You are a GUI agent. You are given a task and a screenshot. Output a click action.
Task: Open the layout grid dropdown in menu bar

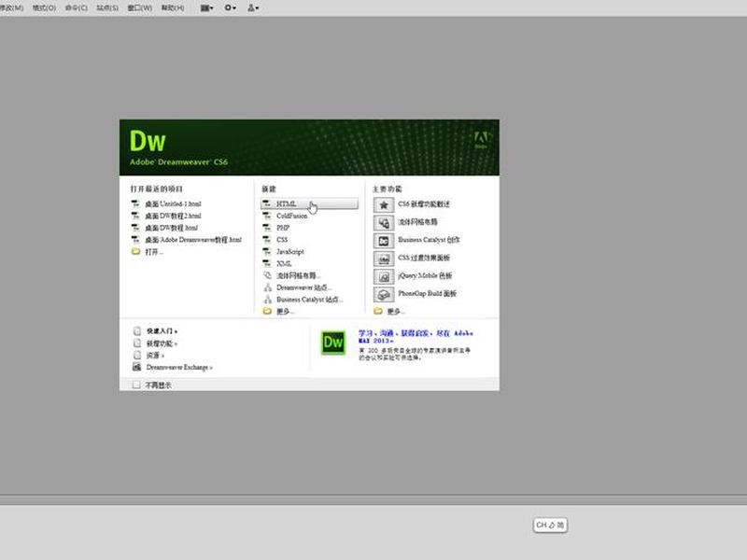206,8
